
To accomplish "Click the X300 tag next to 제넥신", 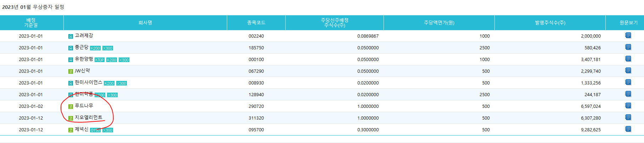I will tap(108, 130).
